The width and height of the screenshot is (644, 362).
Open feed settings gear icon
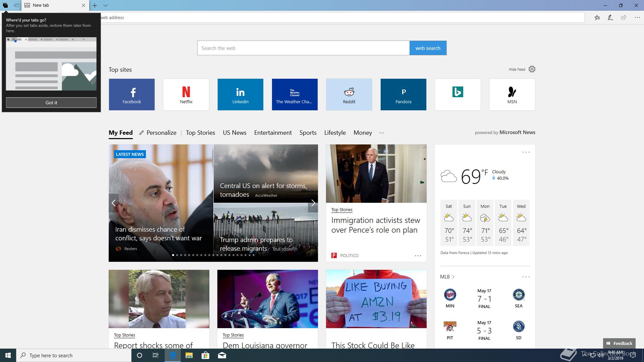point(532,69)
